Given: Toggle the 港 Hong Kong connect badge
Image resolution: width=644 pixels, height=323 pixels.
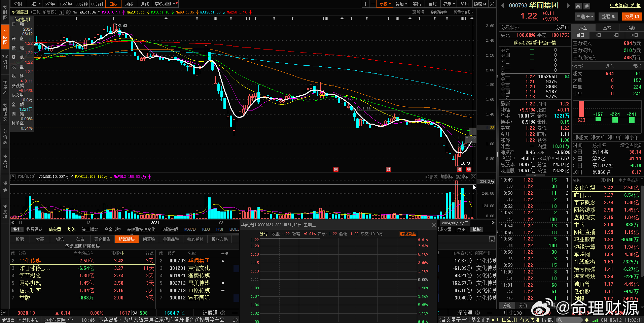Looking at the screenshot, I should (x=586, y=6).
